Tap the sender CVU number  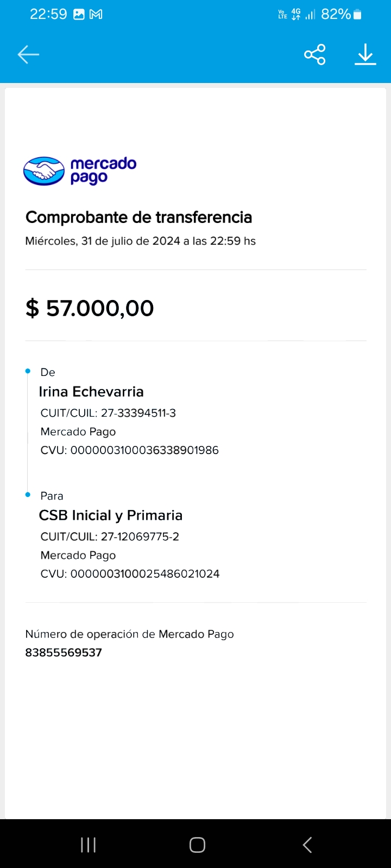[x=144, y=450]
